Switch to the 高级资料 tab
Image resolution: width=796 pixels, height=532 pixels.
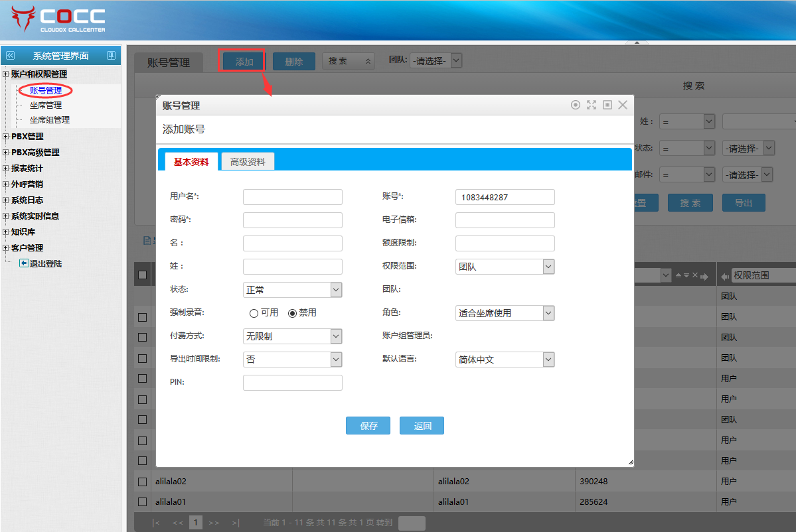(x=248, y=162)
